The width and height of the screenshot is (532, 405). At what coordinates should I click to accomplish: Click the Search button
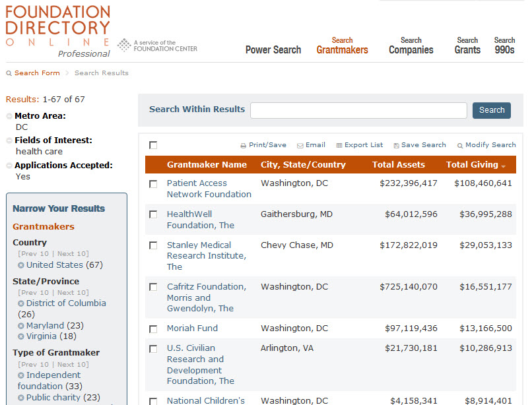491,110
